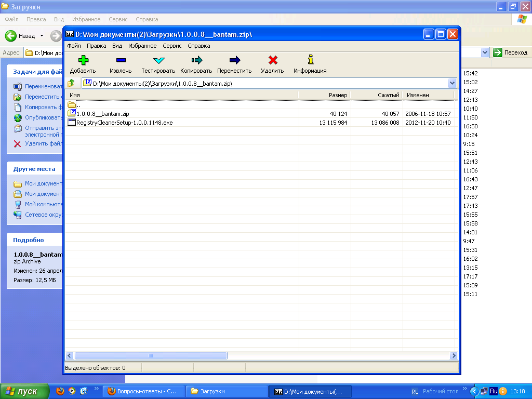532x399 pixels.
Task: Click the red Удалить (Delete) cross icon
Action: (273, 60)
